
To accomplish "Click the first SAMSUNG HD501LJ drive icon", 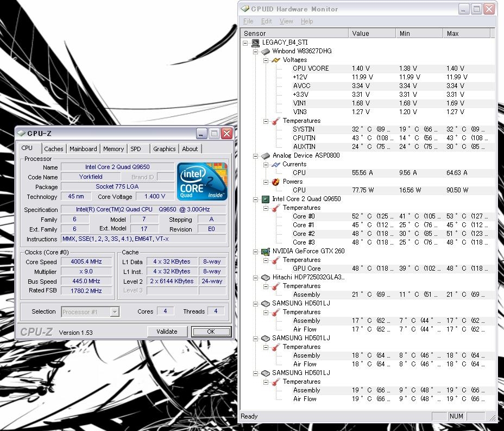I will point(266,303).
